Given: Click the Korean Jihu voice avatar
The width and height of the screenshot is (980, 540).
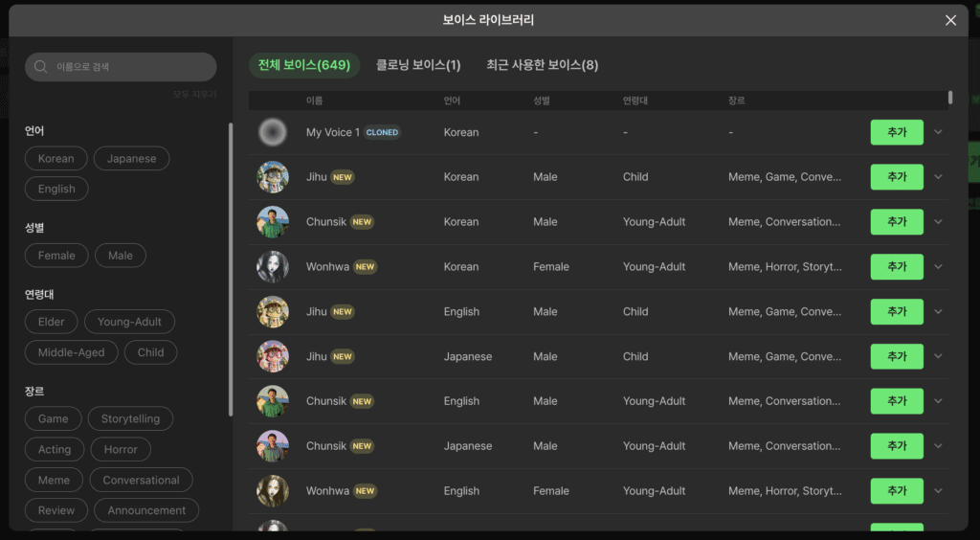Looking at the screenshot, I should [x=273, y=177].
